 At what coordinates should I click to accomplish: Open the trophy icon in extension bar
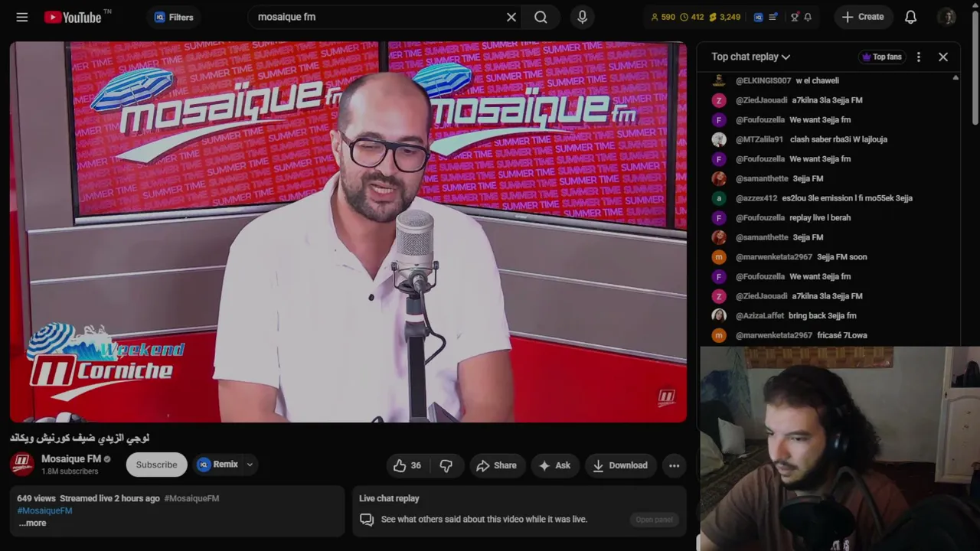tap(795, 17)
